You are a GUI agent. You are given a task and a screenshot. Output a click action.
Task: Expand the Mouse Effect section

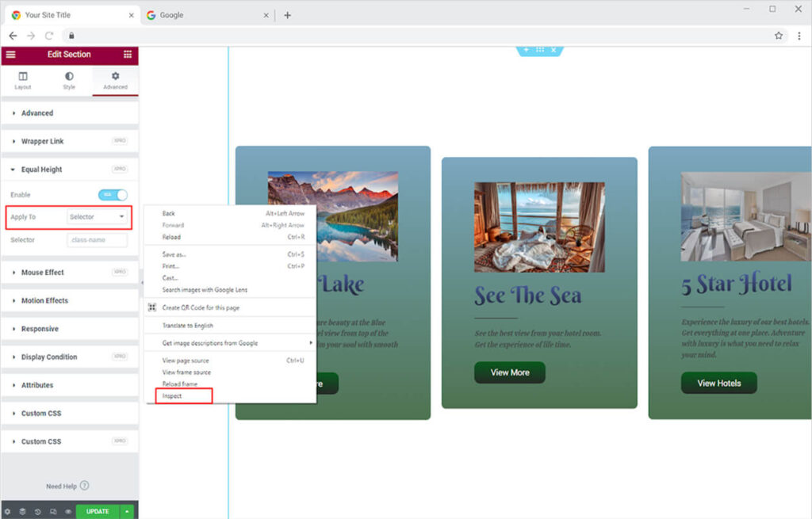tap(43, 273)
